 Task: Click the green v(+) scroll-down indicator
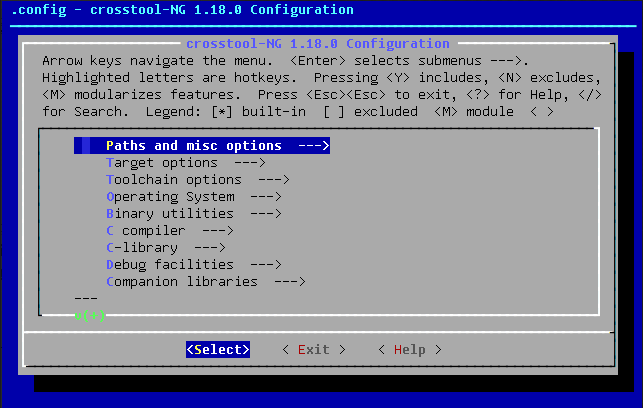click(x=90, y=315)
